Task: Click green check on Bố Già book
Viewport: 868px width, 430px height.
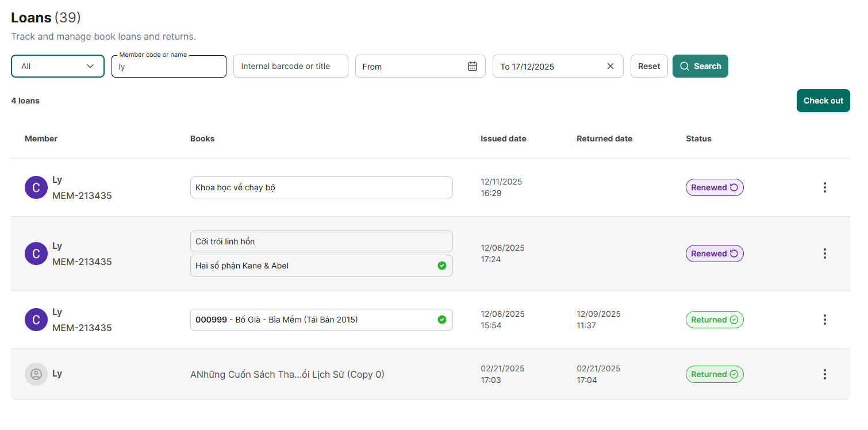Action: tap(442, 320)
